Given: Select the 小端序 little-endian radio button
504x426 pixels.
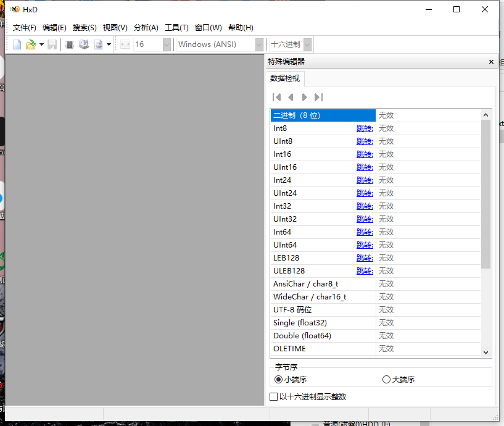Looking at the screenshot, I should click(279, 379).
